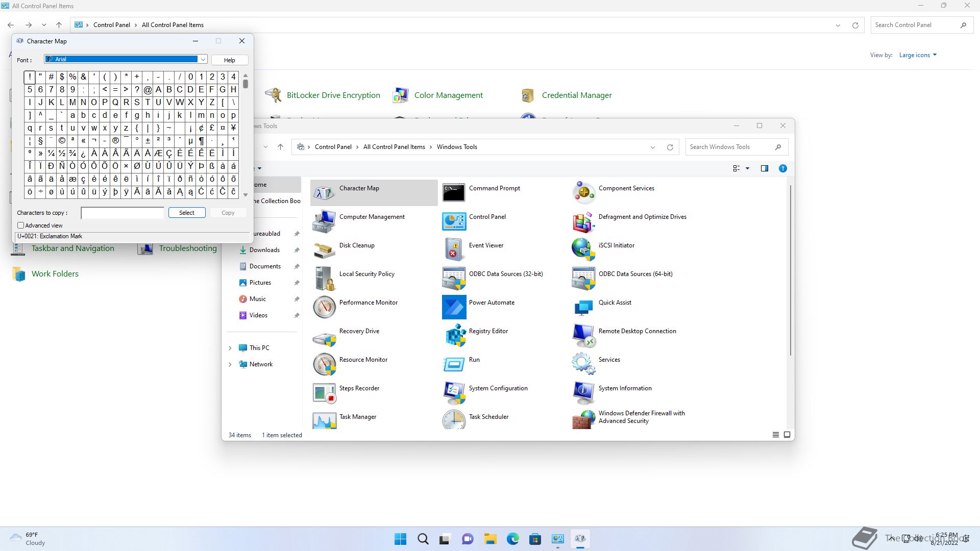Click the Help button in Character Map
980x551 pixels.
click(x=230, y=60)
